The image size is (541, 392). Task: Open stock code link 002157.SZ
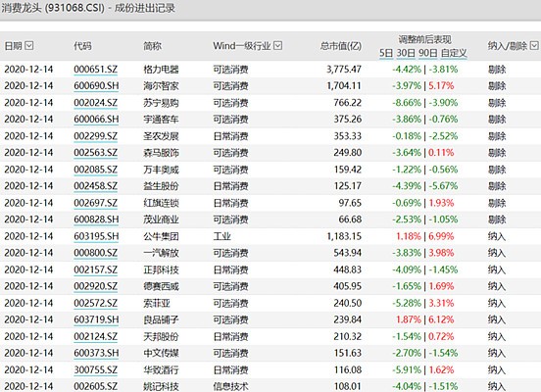[96, 269]
